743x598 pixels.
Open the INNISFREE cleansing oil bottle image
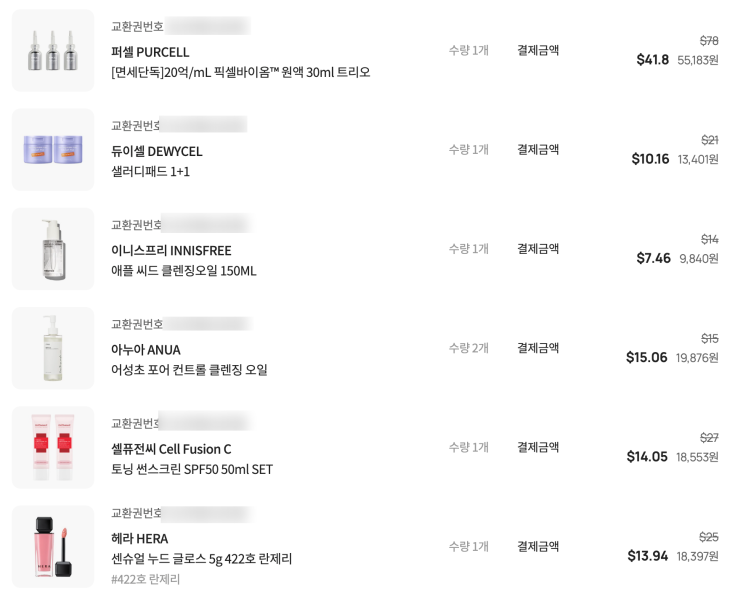(53, 249)
